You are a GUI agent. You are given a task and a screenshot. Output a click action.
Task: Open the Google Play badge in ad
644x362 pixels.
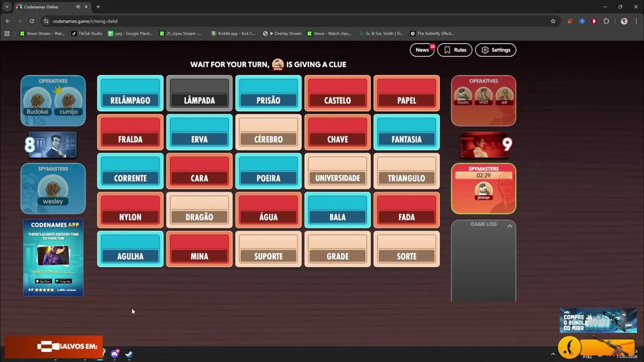coord(63,281)
